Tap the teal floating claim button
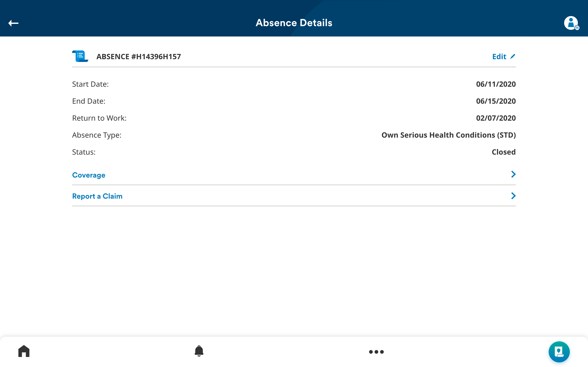 click(559, 352)
